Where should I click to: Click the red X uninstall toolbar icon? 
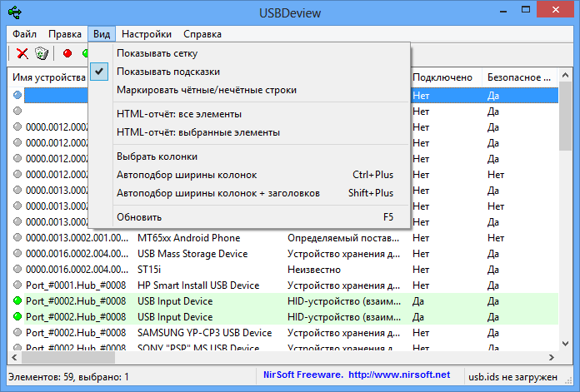[22, 53]
